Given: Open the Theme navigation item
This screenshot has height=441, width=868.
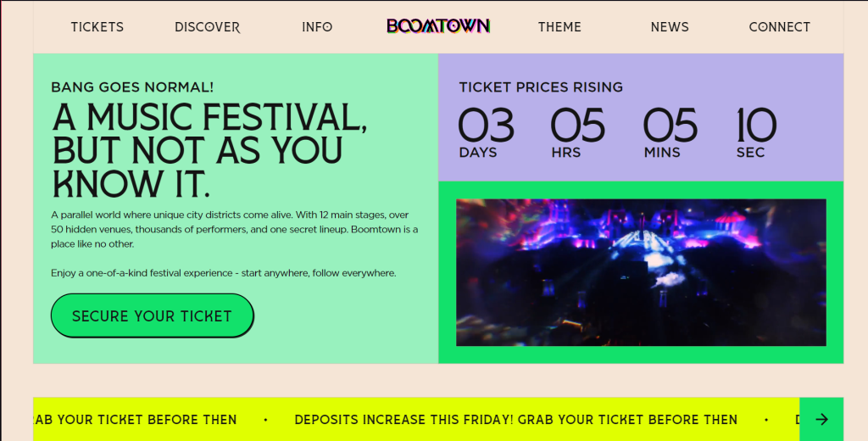Looking at the screenshot, I should pos(559,27).
